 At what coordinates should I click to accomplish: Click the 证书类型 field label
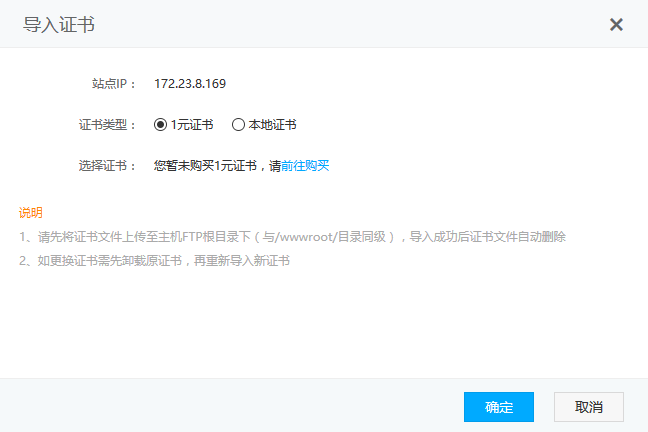click(x=108, y=125)
